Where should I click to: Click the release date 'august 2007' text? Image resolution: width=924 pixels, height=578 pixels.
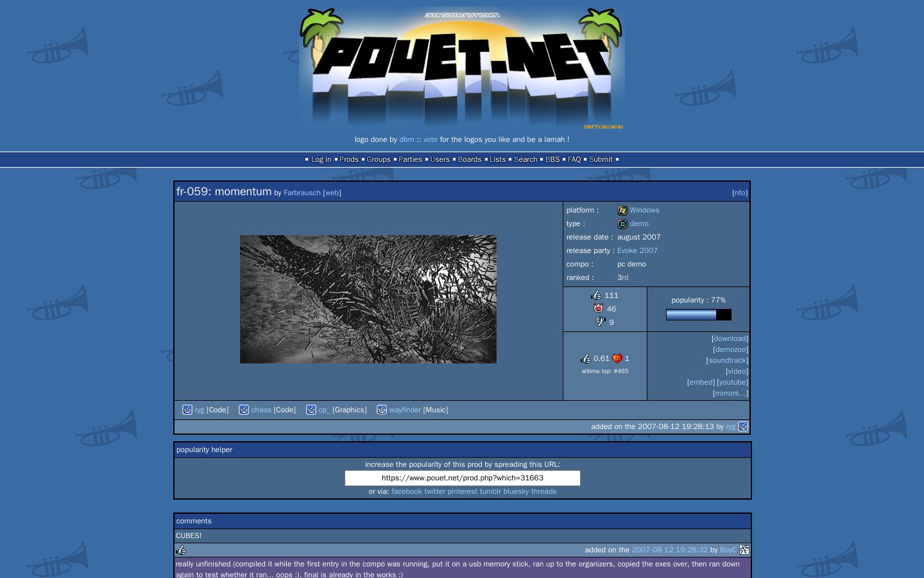tap(638, 238)
